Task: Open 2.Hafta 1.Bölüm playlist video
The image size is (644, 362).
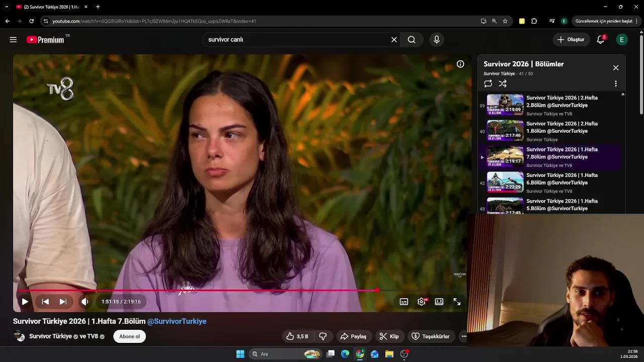Action: coord(550,131)
